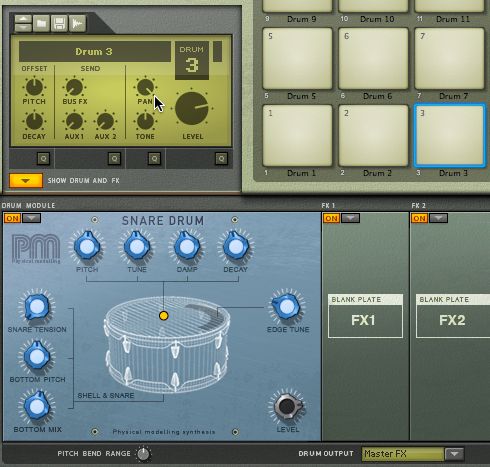Toggle the Q button under AUX 2
The image size is (490, 467).
(x=114, y=159)
